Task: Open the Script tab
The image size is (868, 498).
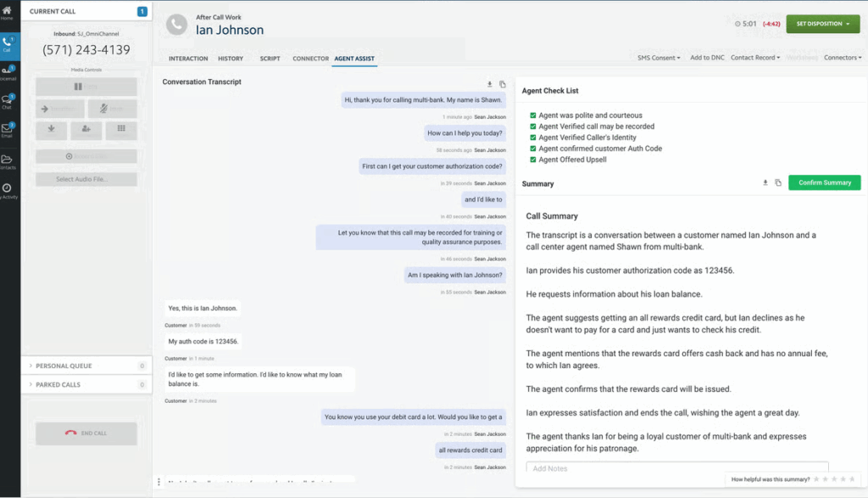Action: click(x=270, y=59)
